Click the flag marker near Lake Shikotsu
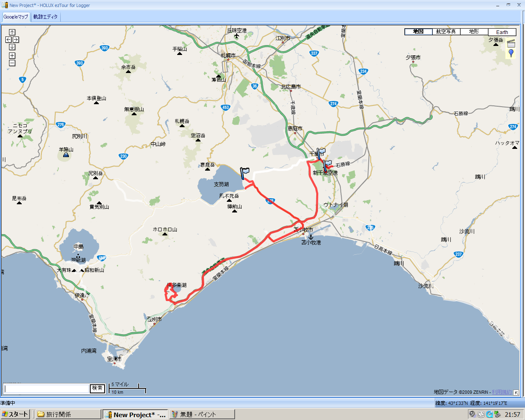This screenshot has width=525, height=420. [x=244, y=173]
